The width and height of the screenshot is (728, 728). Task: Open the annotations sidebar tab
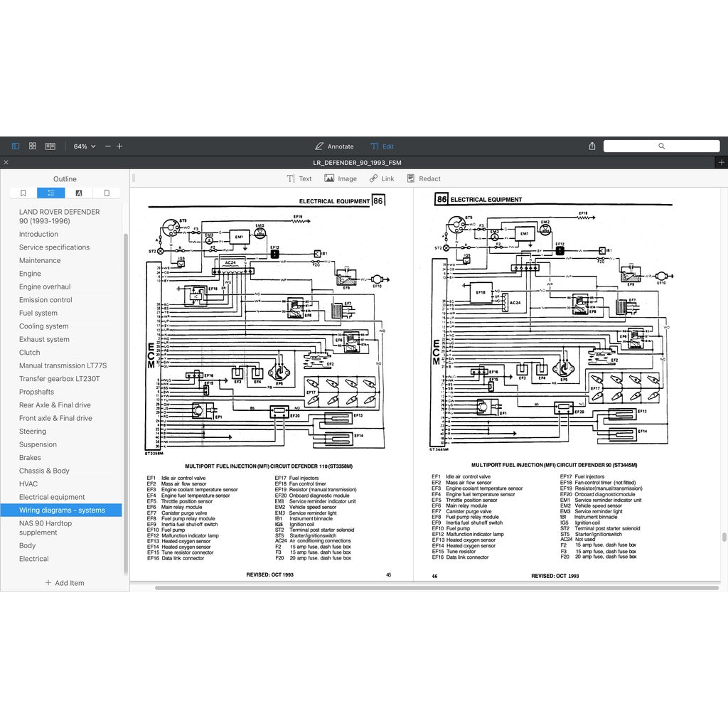click(x=79, y=193)
